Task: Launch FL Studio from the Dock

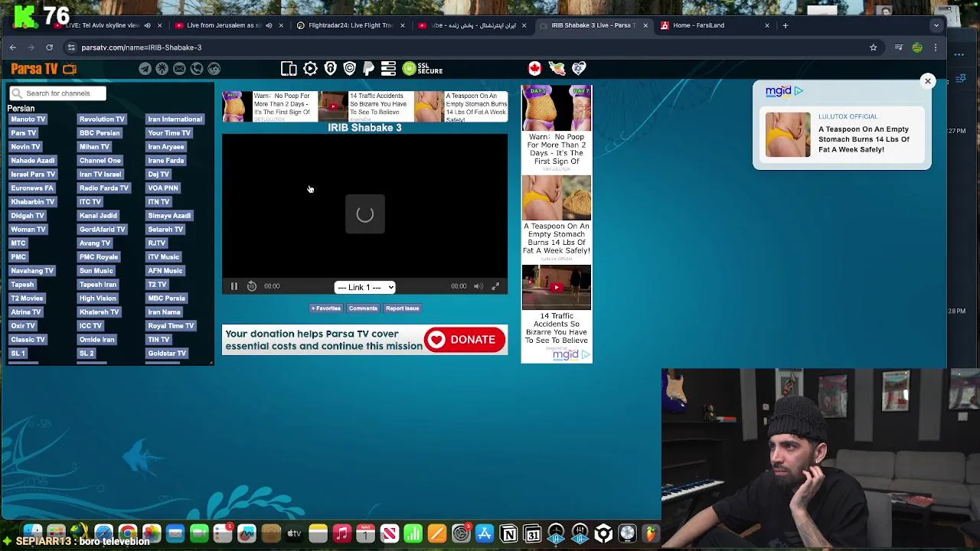Action: 651,533
